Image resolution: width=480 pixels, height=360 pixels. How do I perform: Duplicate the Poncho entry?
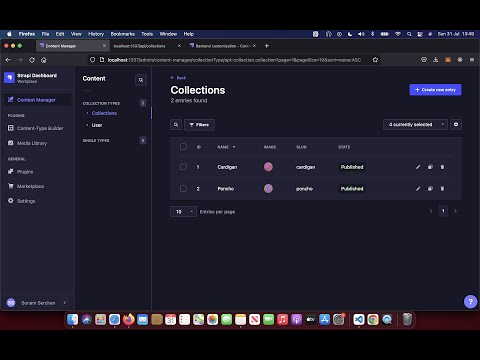[430, 189]
